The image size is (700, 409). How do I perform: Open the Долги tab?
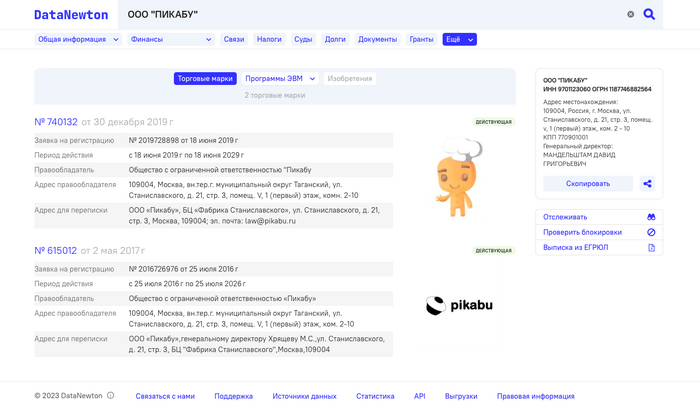point(335,39)
